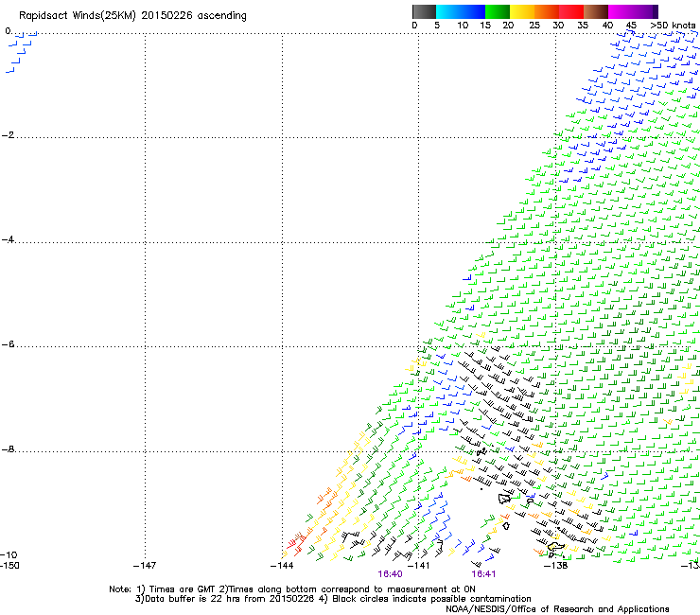Image resolution: width=700 pixels, height=615 pixels.
Task: Click the '-150' longitude axis label
Action: pos(9,566)
